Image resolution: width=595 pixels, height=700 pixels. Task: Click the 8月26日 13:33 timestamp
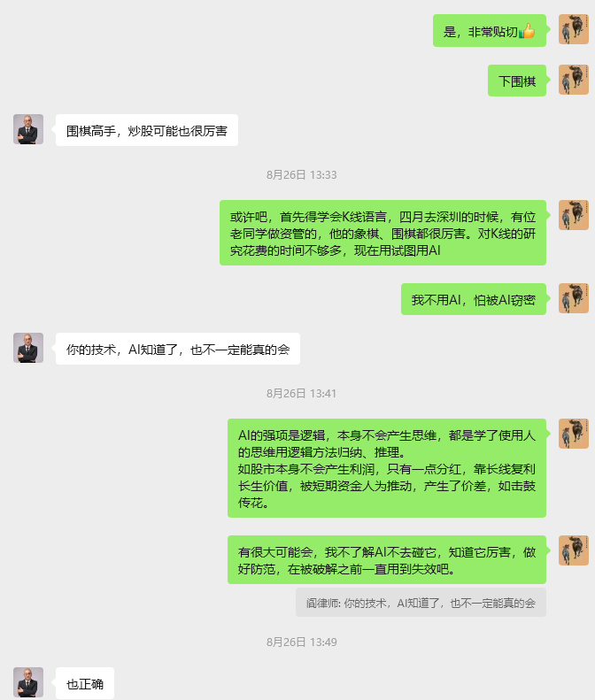pyautogui.click(x=302, y=174)
